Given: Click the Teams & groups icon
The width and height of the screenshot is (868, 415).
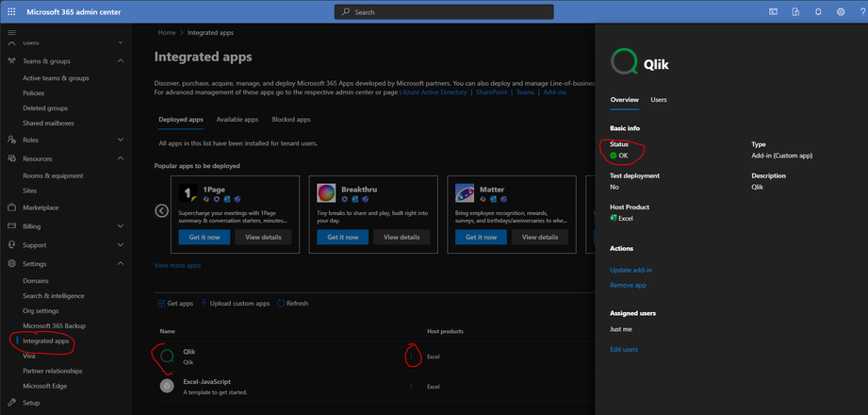Looking at the screenshot, I should (x=11, y=61).
